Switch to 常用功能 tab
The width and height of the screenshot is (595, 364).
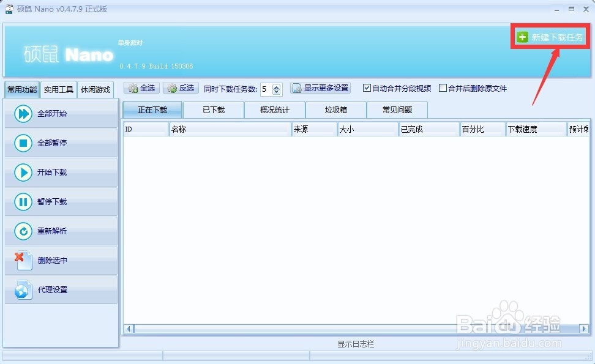coord(22,89)
